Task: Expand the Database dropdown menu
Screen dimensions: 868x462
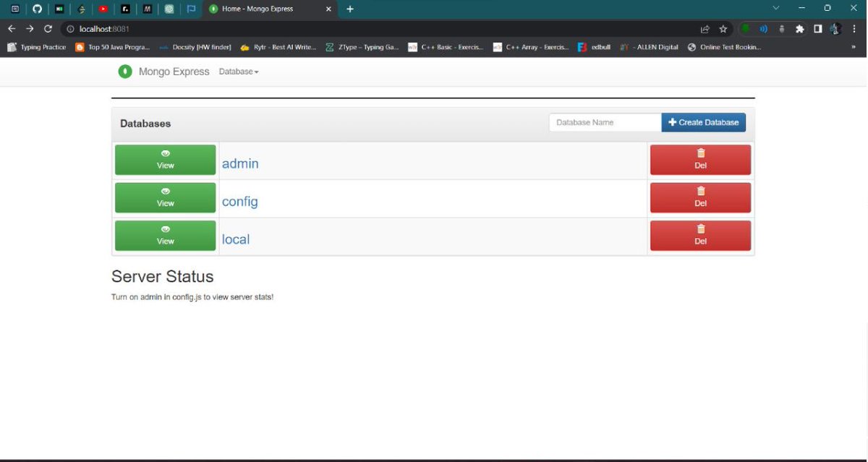Action: point(239,72)
